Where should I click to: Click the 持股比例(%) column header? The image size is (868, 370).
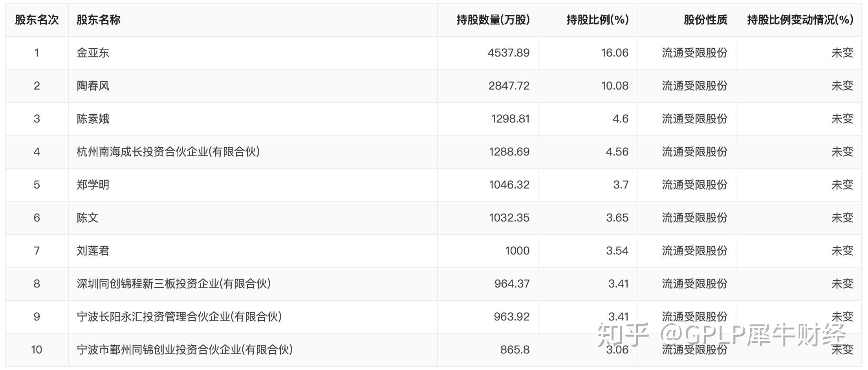point(597,20)
